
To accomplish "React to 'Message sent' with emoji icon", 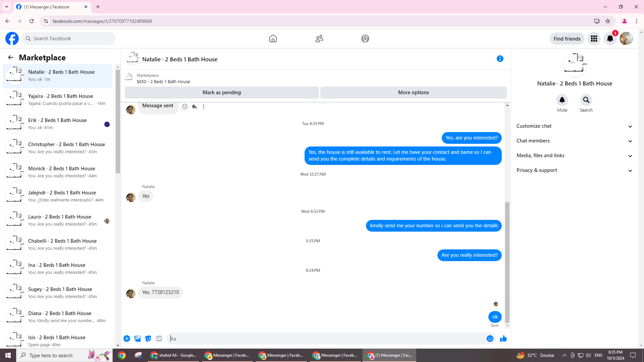I will (185, 107).
